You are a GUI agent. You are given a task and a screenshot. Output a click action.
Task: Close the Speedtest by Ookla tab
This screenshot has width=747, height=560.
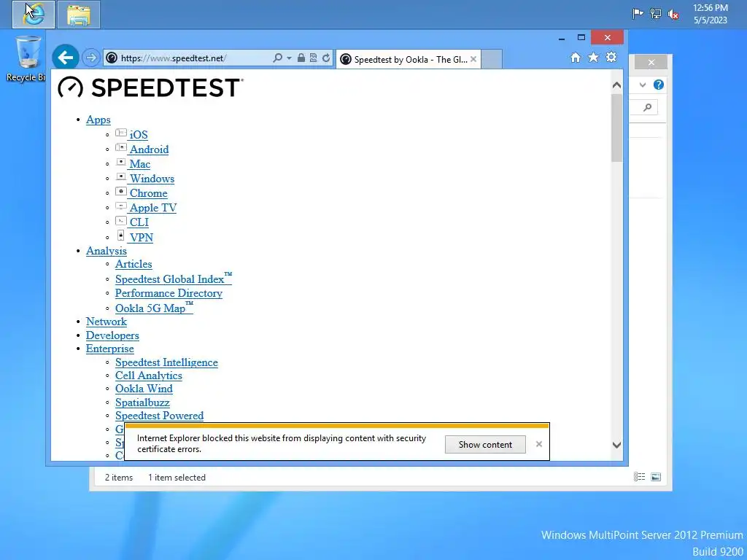pos(473,59)
